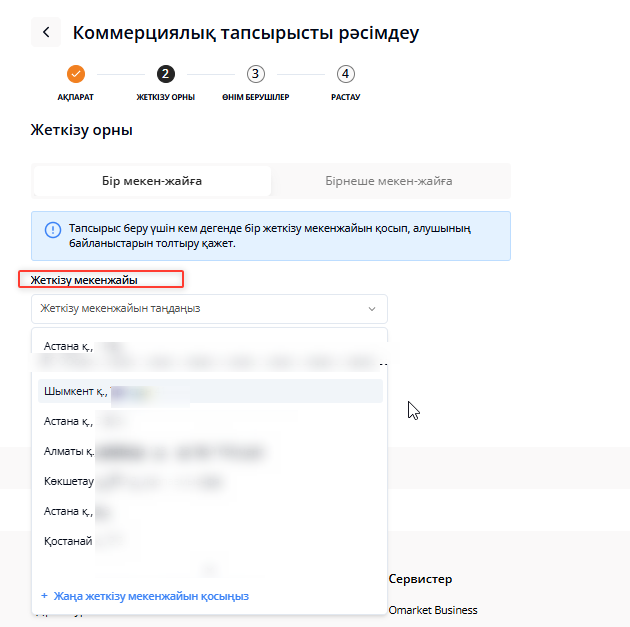630x627 pixels.
Task: Switch to Бір мекен-жайға tab
Action: [152, 181]
